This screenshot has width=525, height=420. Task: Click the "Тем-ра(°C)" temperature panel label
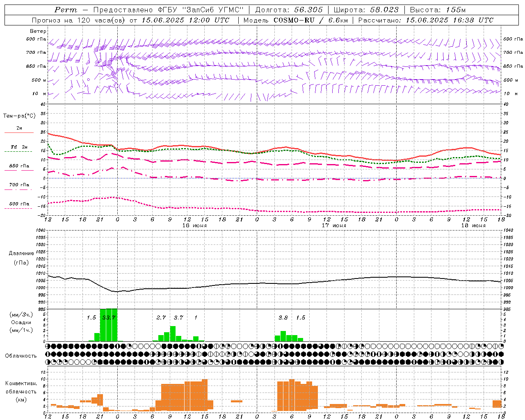19,116
